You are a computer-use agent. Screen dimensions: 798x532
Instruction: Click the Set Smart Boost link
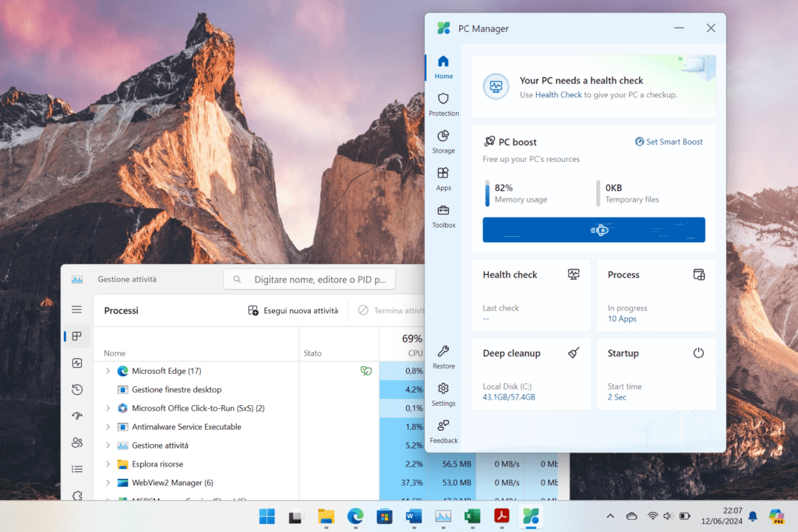point(669,142)
